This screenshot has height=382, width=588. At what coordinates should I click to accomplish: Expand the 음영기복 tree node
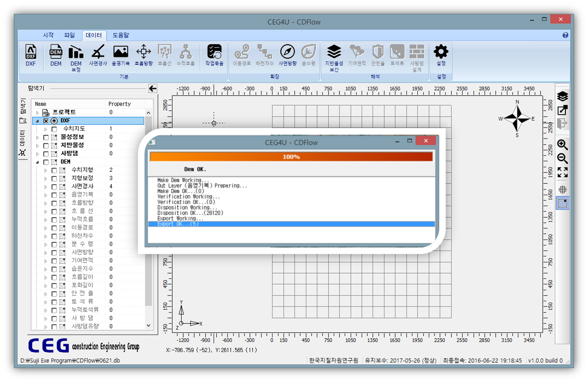[x=45, y=195]
